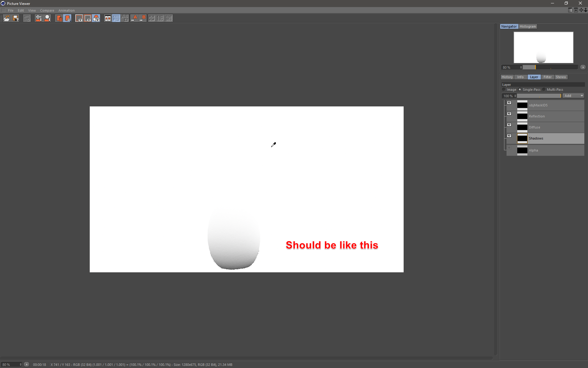Open the Add blend mode dropdown
Screen dimensions: 588x368
pos(574,96)
